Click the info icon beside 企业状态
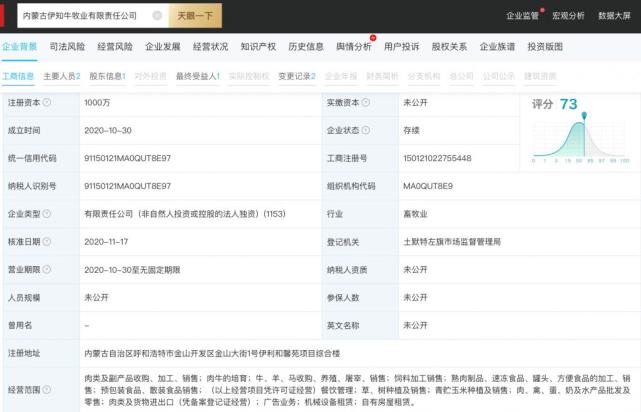Viewport: 641px width, 412px height. [x=366, y=130]
